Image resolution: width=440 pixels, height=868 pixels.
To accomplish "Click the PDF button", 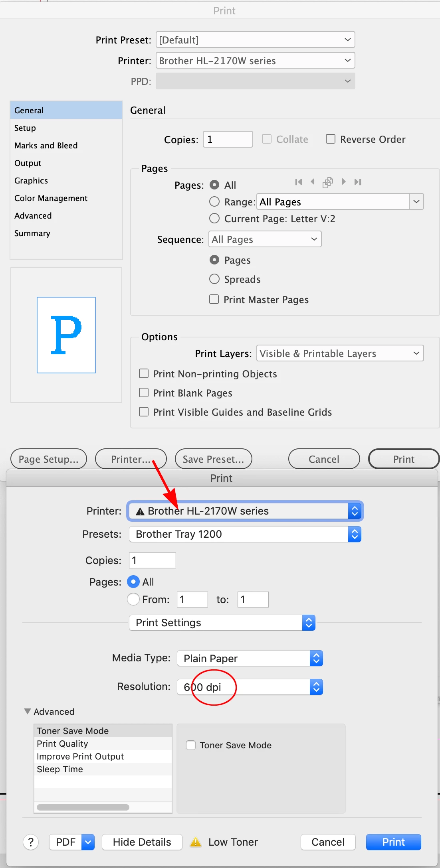I will tap(65, 842).
